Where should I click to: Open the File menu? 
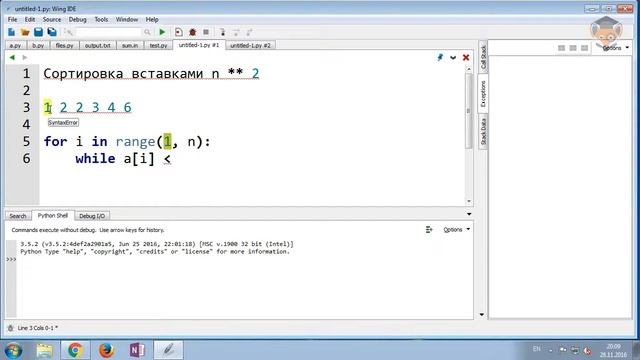point(12,19)
